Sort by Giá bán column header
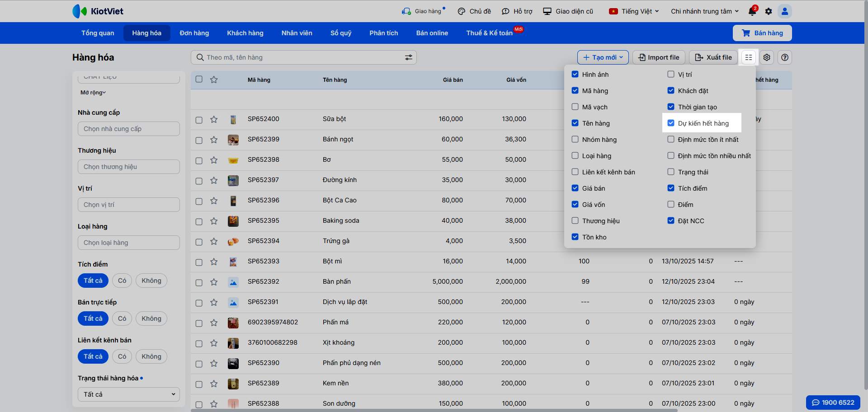 (453, 80)
